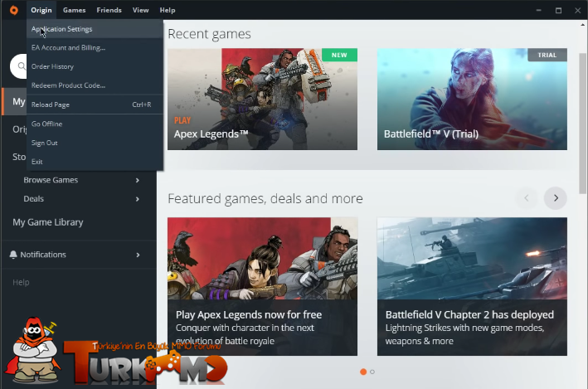Choose Exit from Origin menu
The image size is (588, 389).
click(x=95, y=161)
